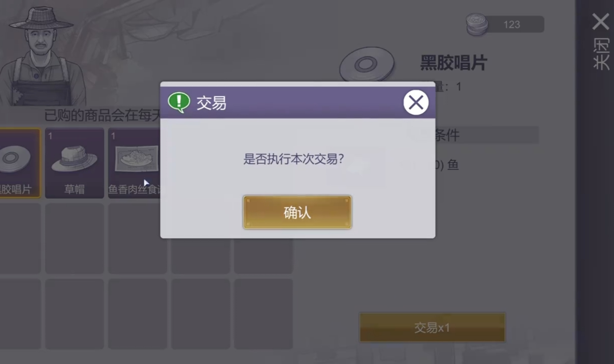Select the 草帽 straw hat item
Viewport: 614px width, 364px height.
pos(75,163)
